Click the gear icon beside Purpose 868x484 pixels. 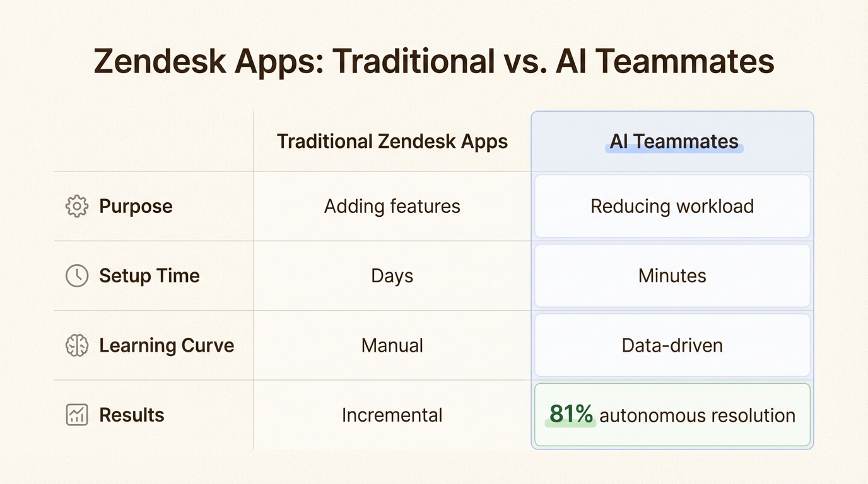[x=77, y=206]
